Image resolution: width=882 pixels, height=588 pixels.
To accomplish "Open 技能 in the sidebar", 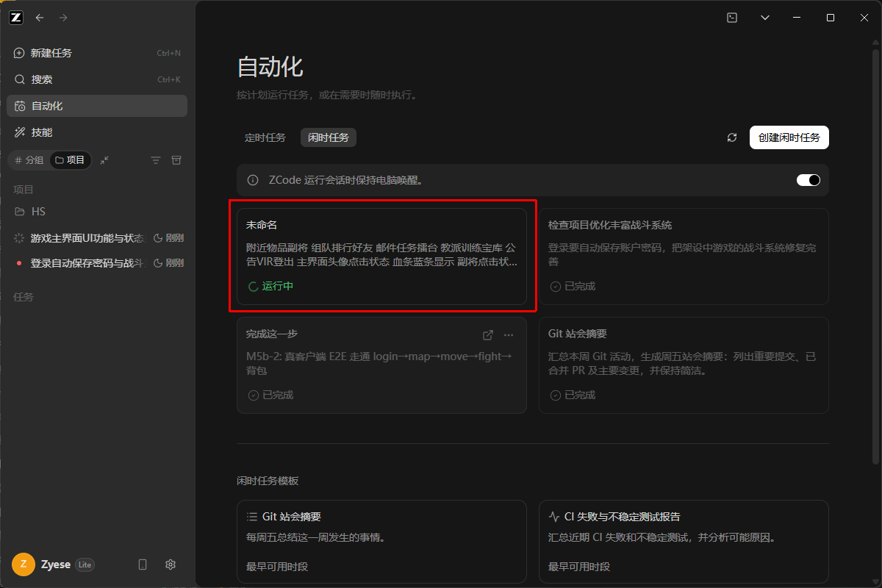I will (97, 132).
